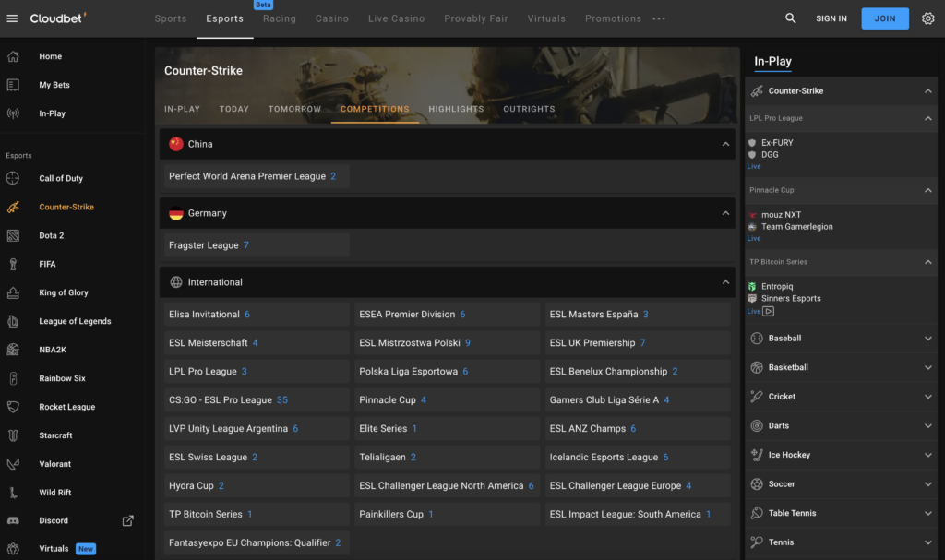Open Perfect World Arena Premier League
This screenshot has width=945, height=560.
(x=257, y=176)
